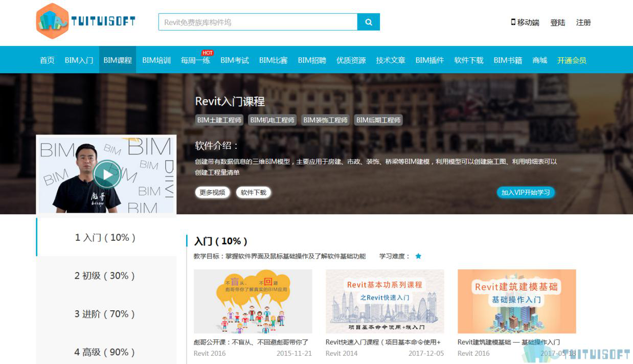Screen dimensions: 633x364
Task: Select the 2 初级 (30%) tab
Action: (x=106, y=276)
